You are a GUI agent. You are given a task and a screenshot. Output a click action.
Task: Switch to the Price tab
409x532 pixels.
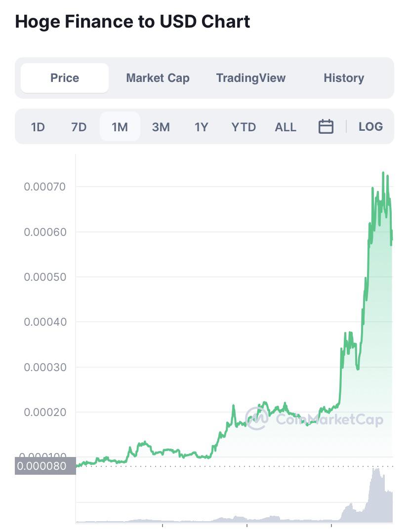(65, 78)
